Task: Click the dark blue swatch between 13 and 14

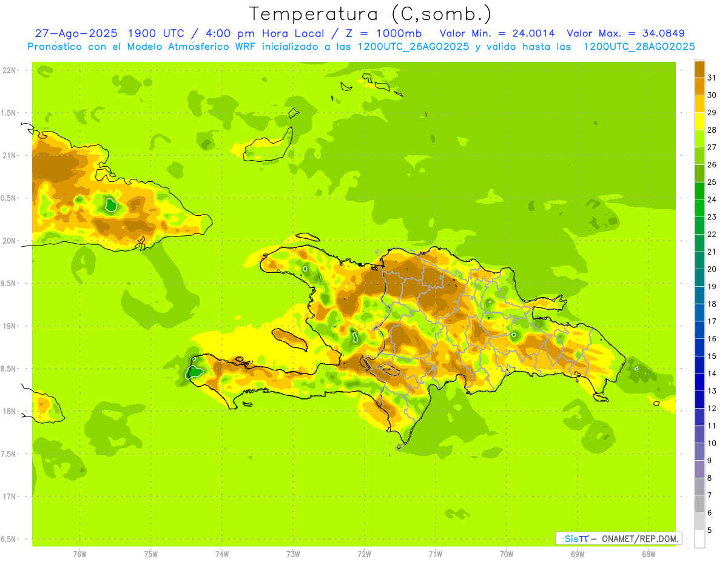Action: (699, 382)
